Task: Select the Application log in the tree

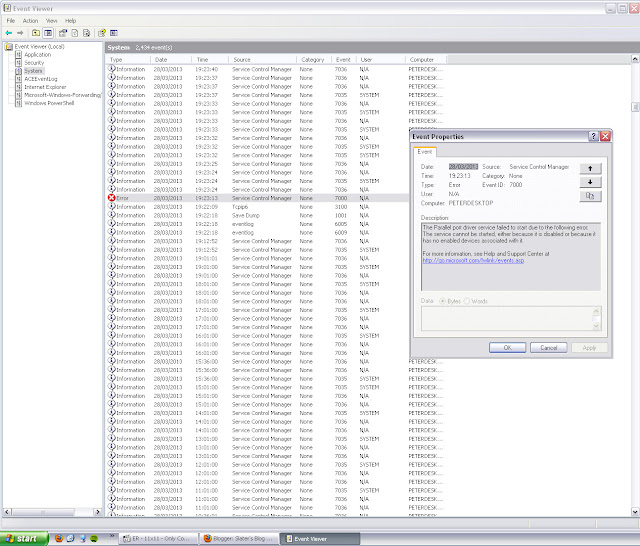Action: 38,55
